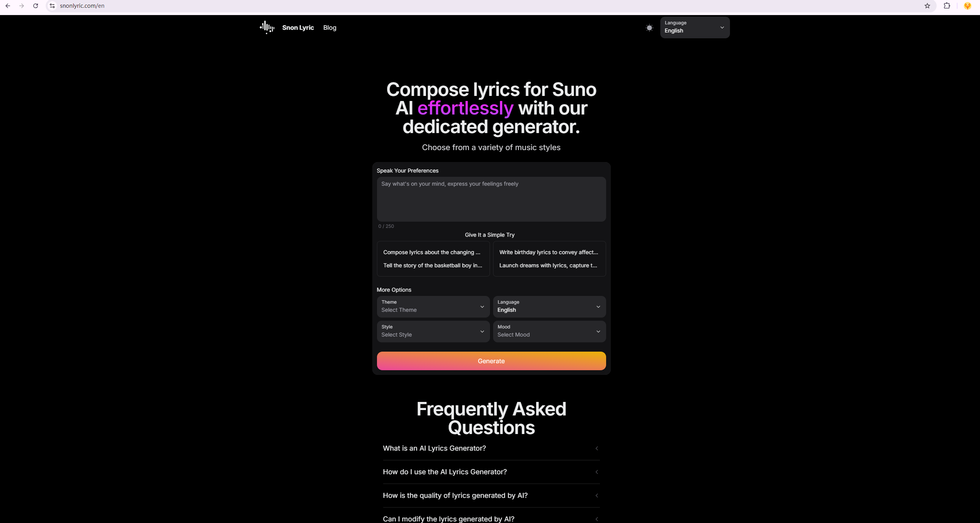Click the Language dropdown showing English under More Options

pos(549,307)
